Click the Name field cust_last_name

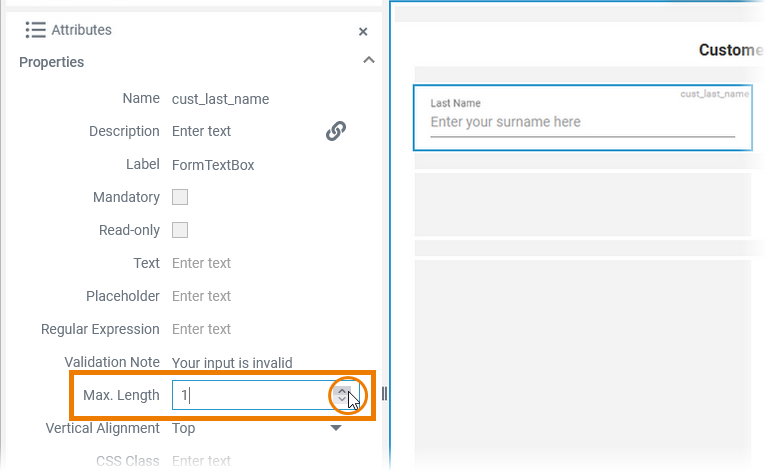(220, 99)
